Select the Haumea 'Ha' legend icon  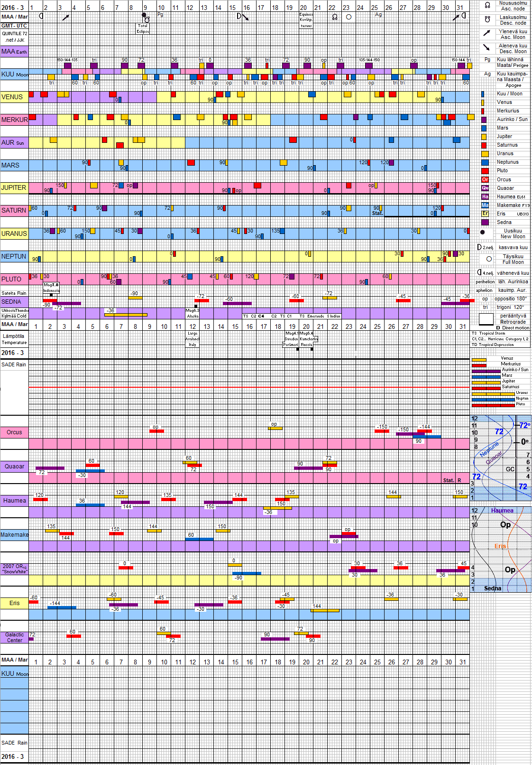pyautogui.click(x=485, y=196)
